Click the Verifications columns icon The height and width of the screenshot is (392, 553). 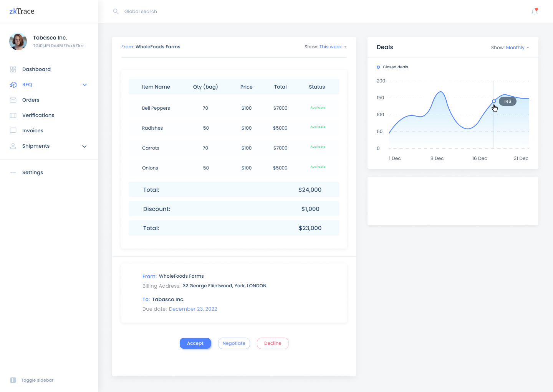(13, 115)
